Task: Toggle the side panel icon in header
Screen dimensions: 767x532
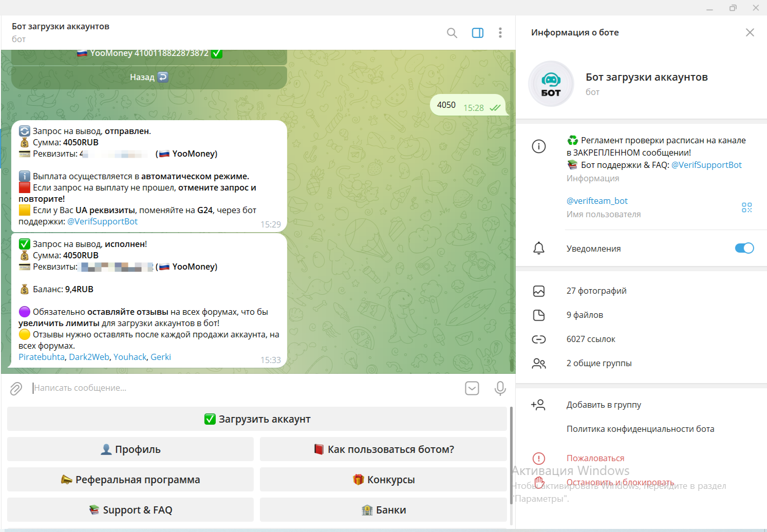Action: pyautogui.click(x=477, y=33)
